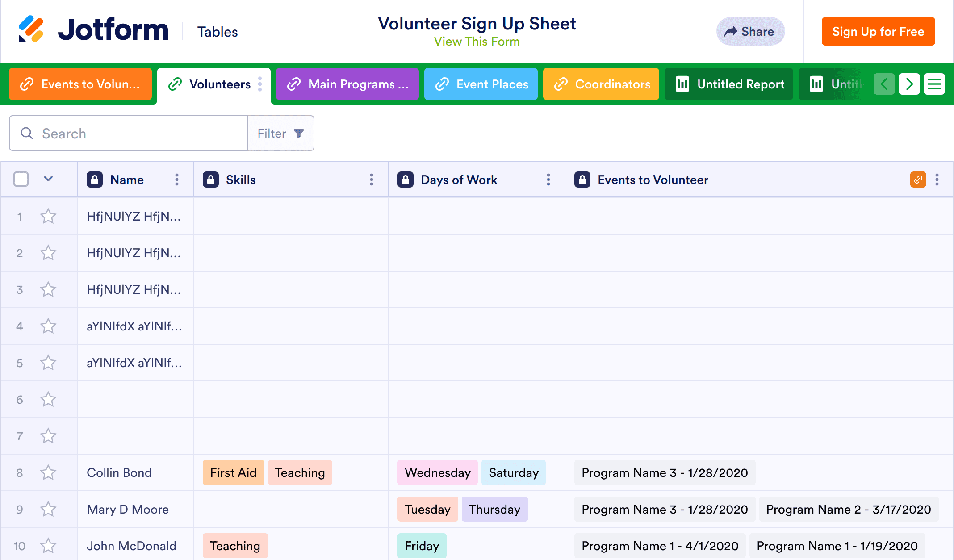Star row 8, Collin Bond

[x=48, y=472]
